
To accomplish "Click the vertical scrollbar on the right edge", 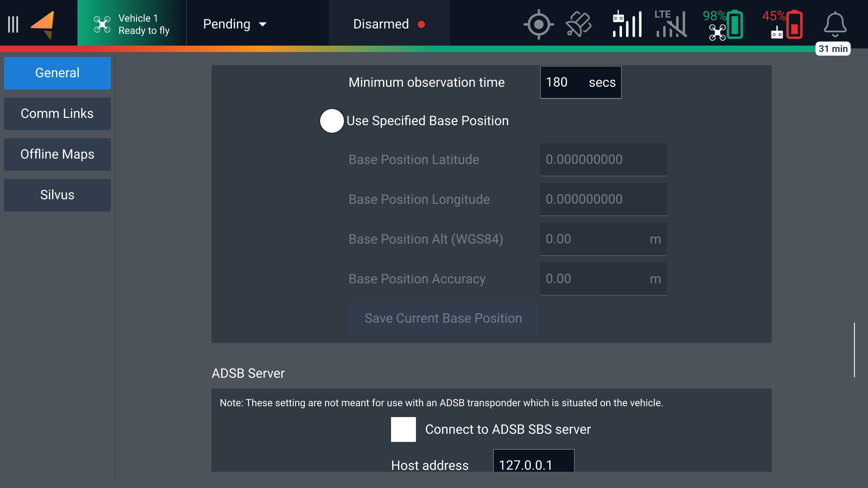I will click(854, 350).
